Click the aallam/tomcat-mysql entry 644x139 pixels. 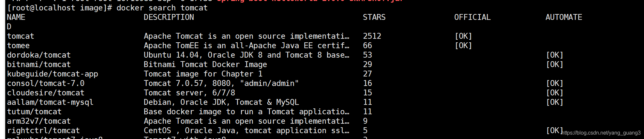50,102
